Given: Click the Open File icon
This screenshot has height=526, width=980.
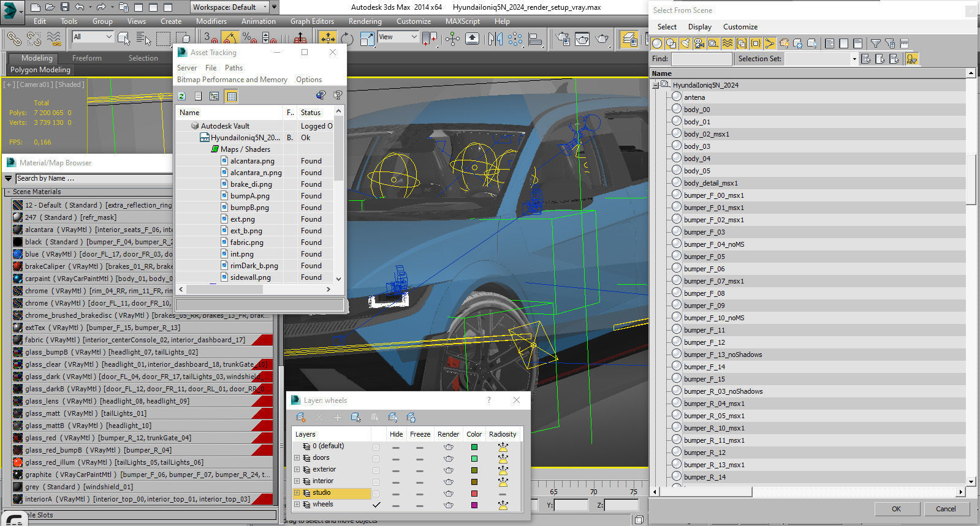Looking at the screenshot, I should (50, 7).
